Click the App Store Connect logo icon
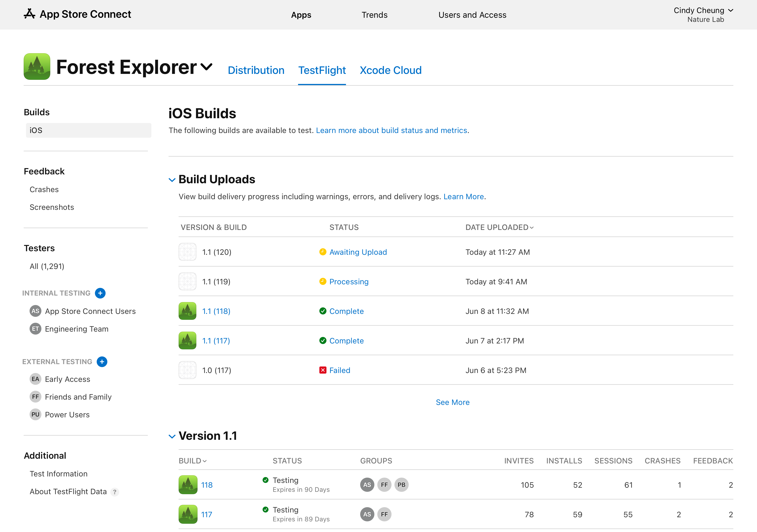757x532 pixels. pos(29,14)
